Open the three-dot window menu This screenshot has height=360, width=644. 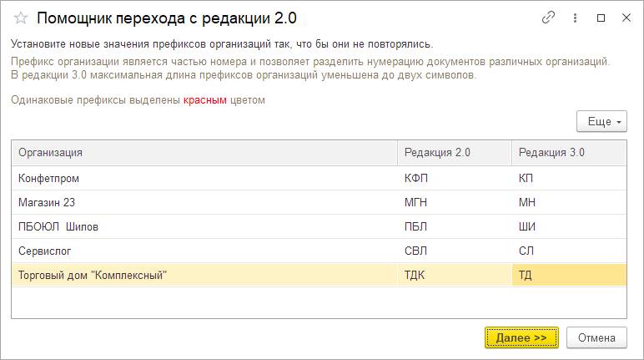(575, 18)
